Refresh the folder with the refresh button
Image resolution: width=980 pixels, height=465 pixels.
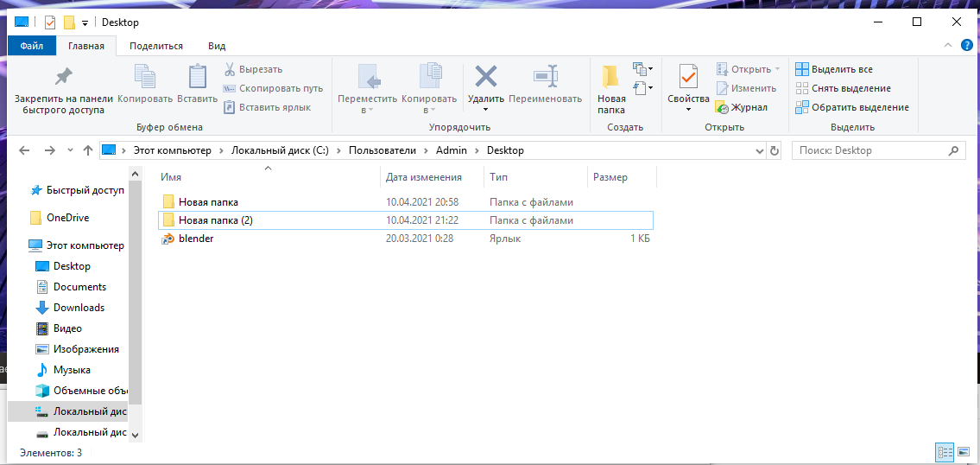point(775,151)
